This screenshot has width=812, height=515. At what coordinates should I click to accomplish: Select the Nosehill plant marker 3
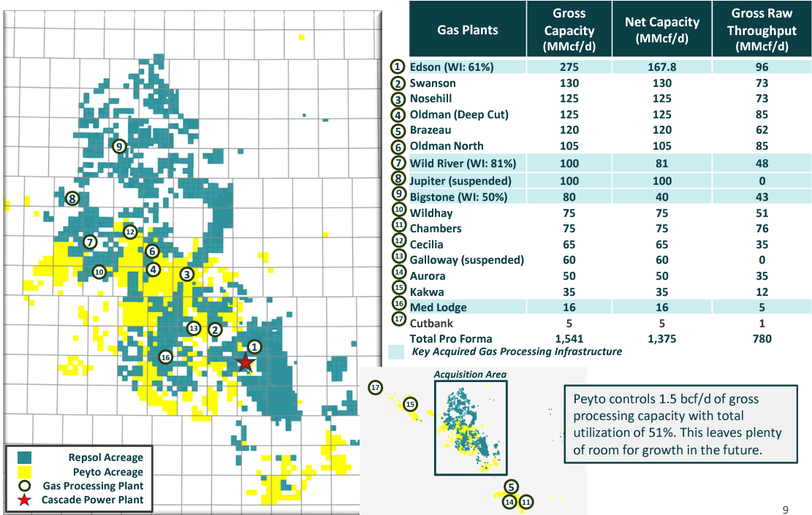[186, 275]
